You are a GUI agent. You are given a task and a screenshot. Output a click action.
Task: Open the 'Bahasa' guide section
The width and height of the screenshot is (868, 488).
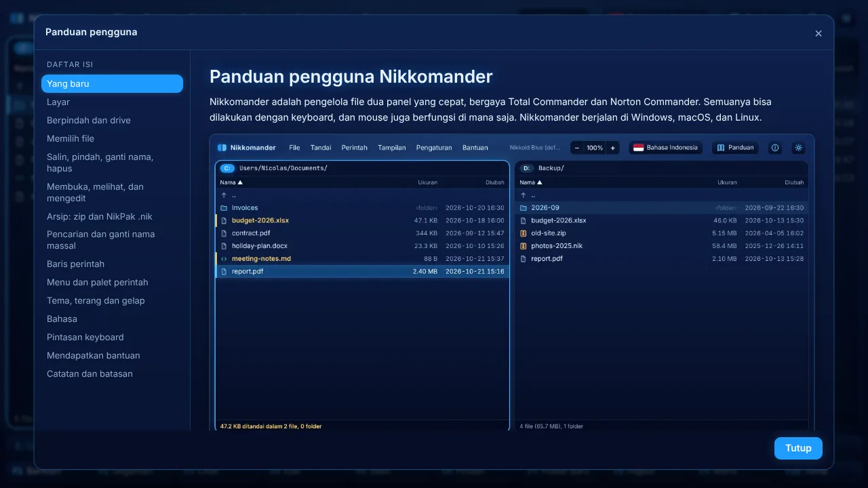(x=112, y=319)
